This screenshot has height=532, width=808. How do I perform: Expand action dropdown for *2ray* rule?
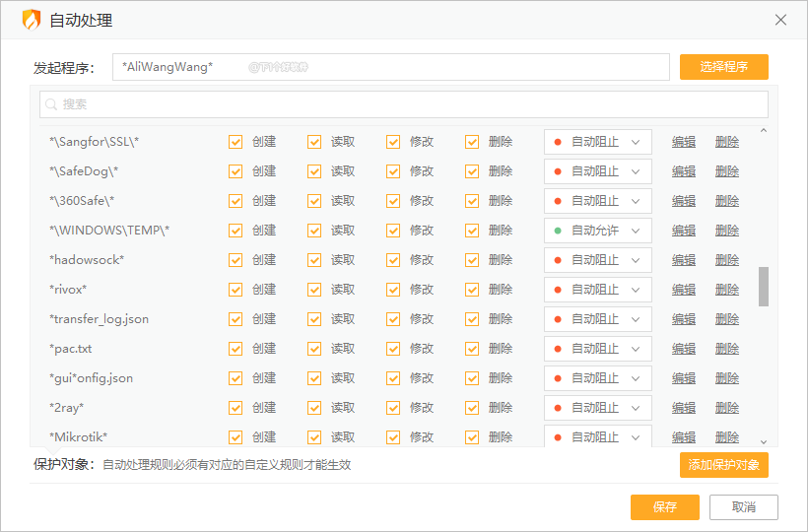(x=597, y=408)
